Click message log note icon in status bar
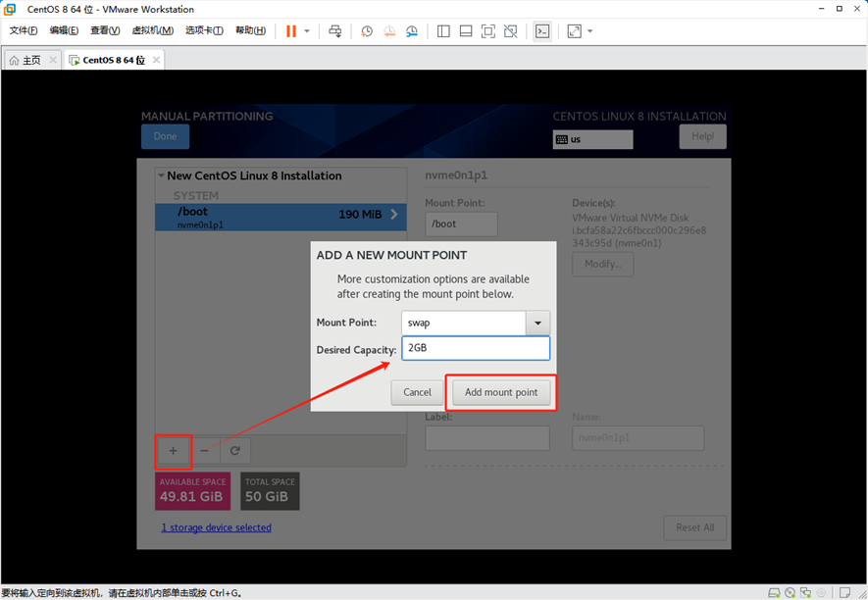The height and width of the screenshot is (600, 868). [x=844, y=593]
